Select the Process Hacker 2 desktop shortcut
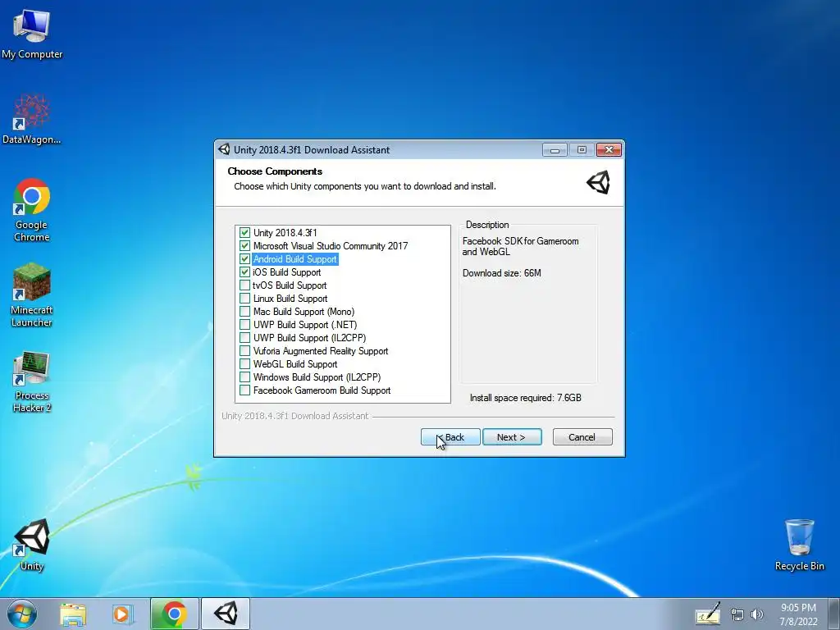 pyautogui.click(x=32, y=381)
